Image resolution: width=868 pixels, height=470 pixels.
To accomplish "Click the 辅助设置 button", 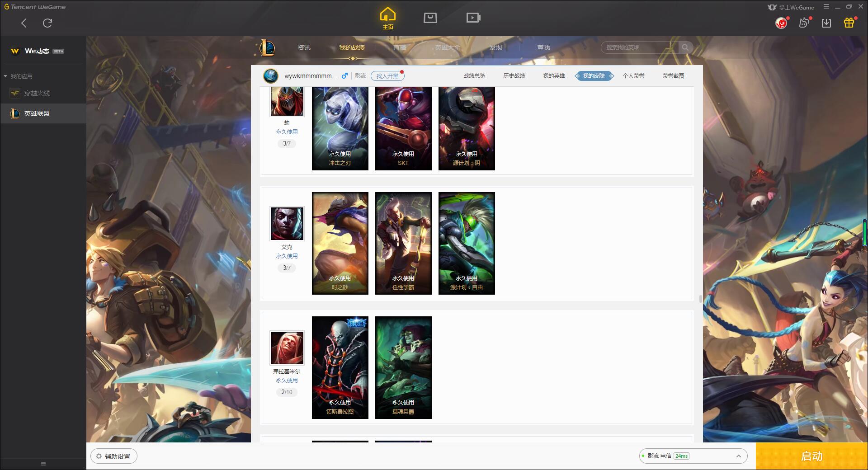I will click(x=114, y=456).
